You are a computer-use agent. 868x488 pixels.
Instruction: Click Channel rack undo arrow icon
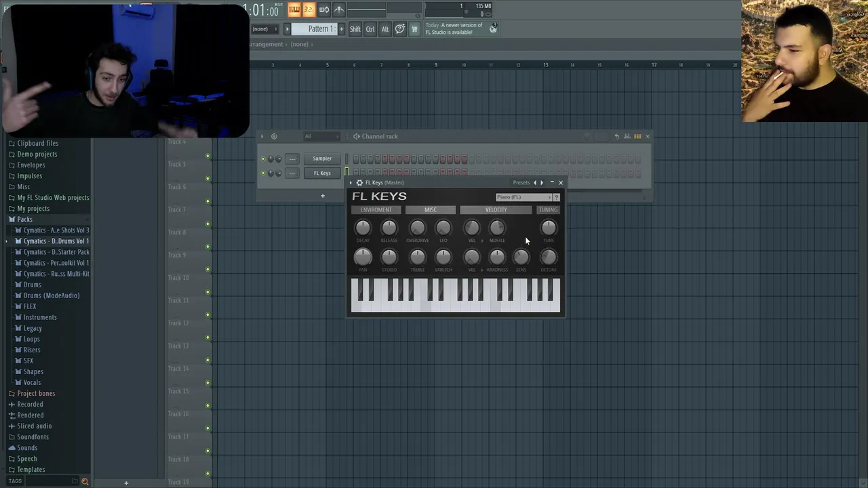pos(616,136)
